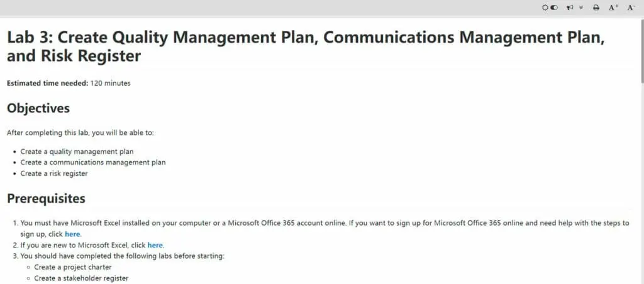Click 'Create a communications management plan' bullet
644x284 pixels.
(93, 162)
